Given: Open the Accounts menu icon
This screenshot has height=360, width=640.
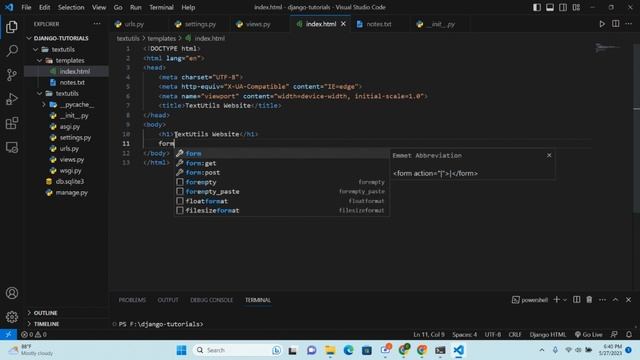Looking at the screenshot, I should 12,293.
